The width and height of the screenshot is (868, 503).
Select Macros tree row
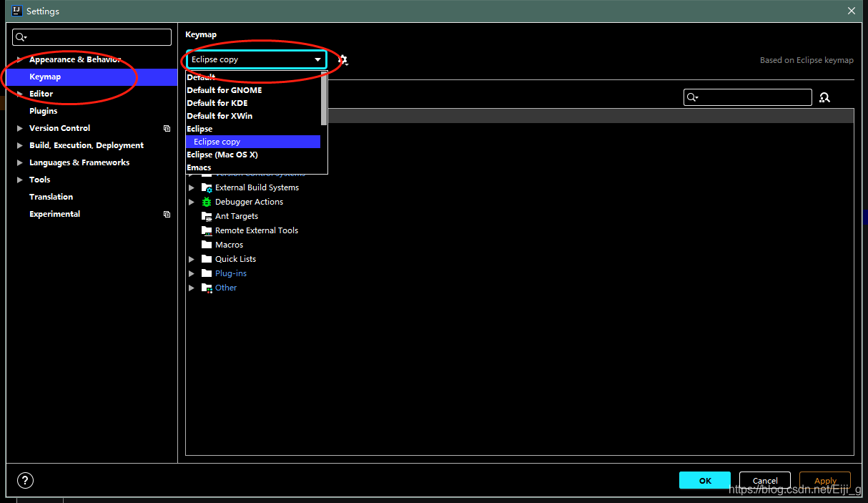[x=519, y=245]
